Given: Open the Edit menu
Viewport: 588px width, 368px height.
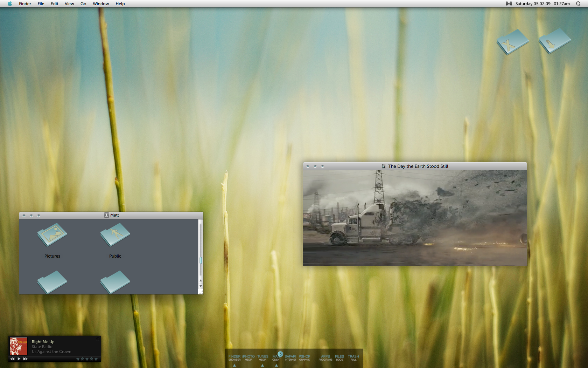Looking at the screenshot, I should (x=55, y=4).
